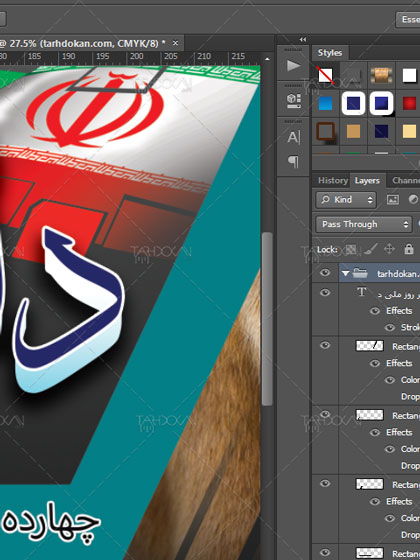420x560 pixels.
Task: Enable the pixel layer filter icon
Action: coord(393,199)
